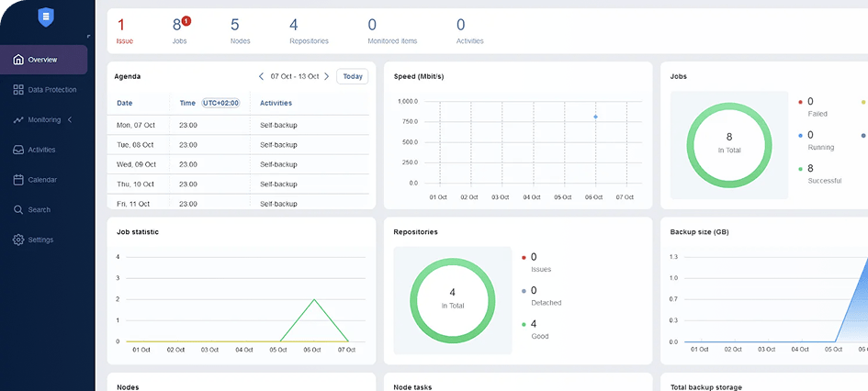Open the 1 Issue summary link

tap(124, 30)
